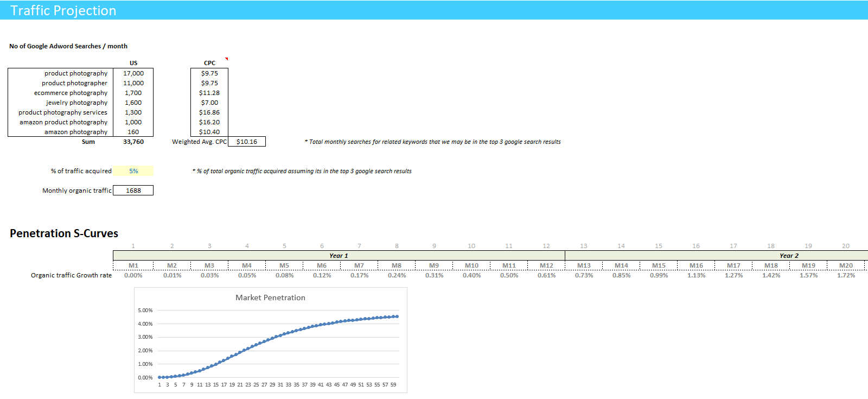
Task: Click the 1,700 US searches cell
Action: pyautogui.click(x=133, y=93)
